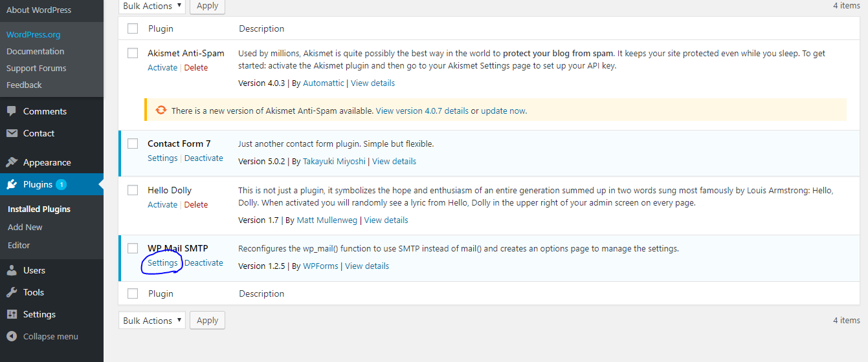Open the top Bulk Actions dropdown
Image resolution: width=868 pixels, height=362 pixels.
coord(152,6)
